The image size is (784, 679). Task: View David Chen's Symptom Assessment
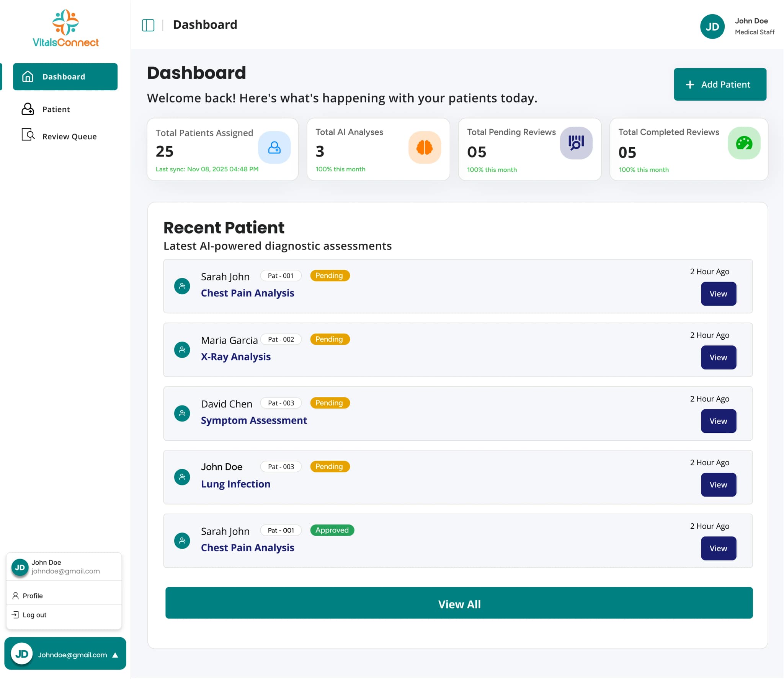point(718,421)
